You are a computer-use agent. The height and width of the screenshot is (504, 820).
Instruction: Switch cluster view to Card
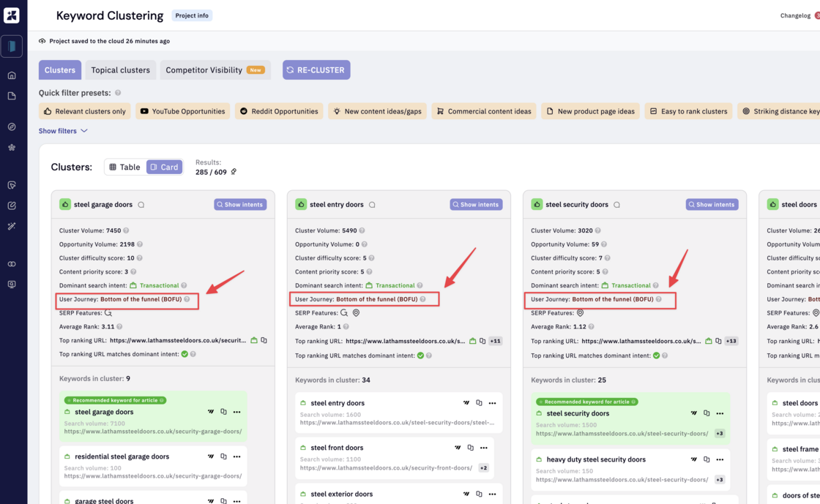pyautogui.click(x=164, y=167)
